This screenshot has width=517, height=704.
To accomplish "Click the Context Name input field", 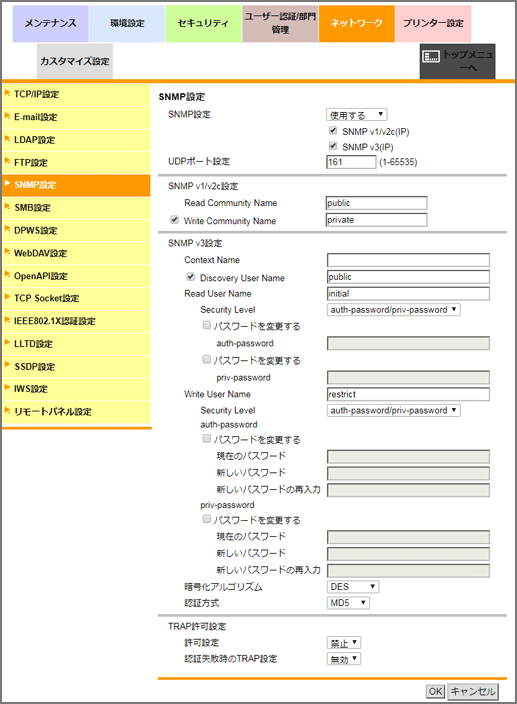I will 408,260.
